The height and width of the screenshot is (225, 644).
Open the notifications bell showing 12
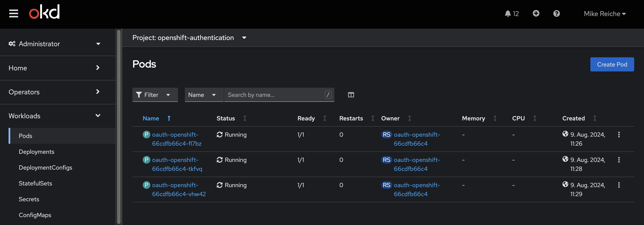pos(512,13)
